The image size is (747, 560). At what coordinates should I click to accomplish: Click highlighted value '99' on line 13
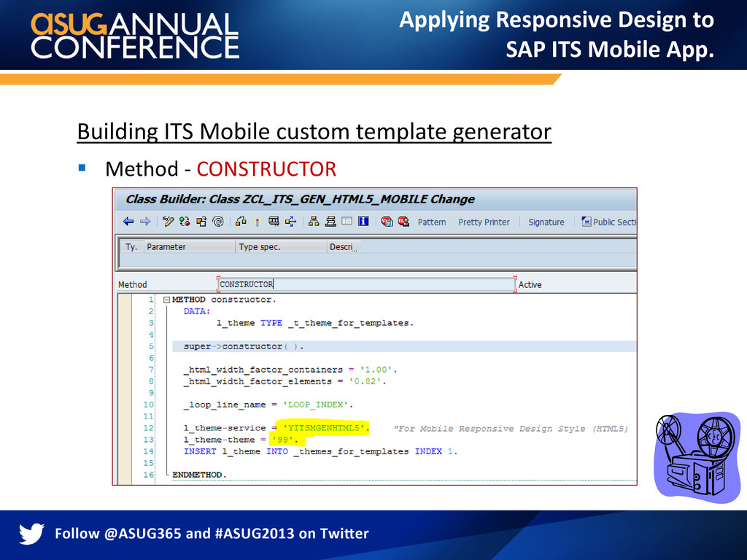pyautogui.click(x=282, y=440)
